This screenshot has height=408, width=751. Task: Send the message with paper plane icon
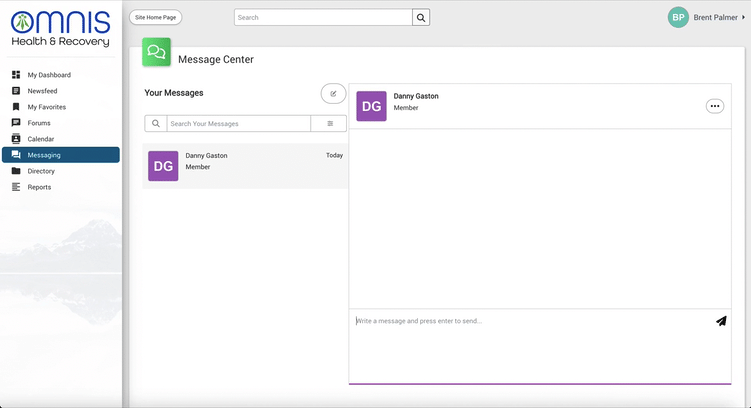[721, 321]
